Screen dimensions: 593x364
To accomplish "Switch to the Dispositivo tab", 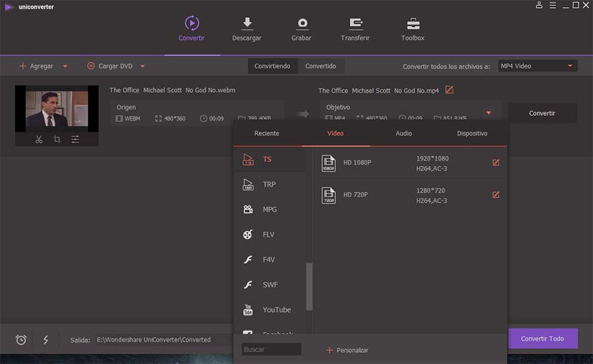I will coord(472,134).
